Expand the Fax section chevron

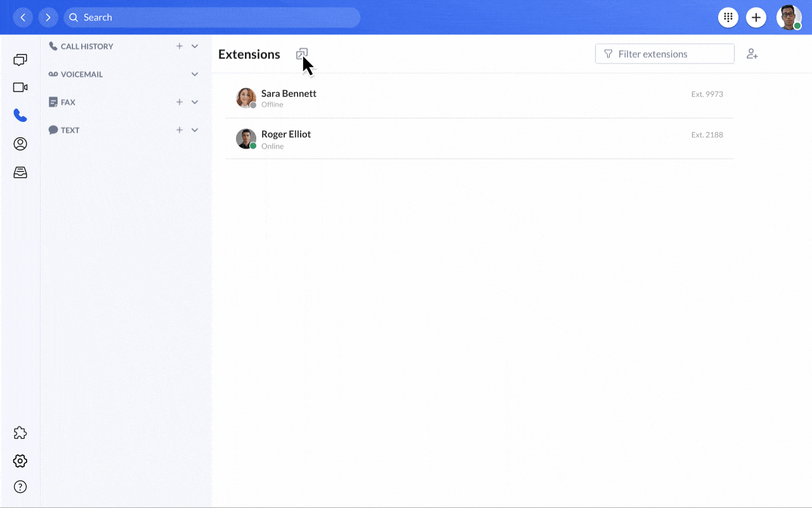pos(195,102)
